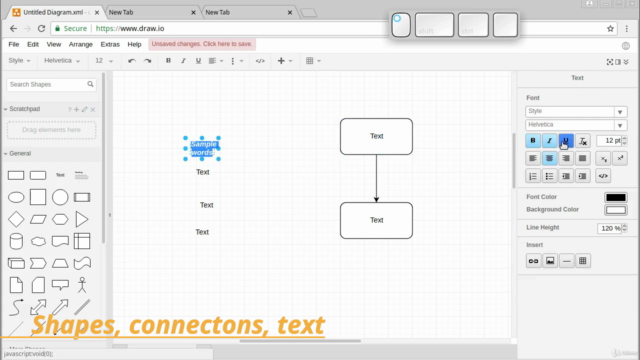Open the Edit menu
Viewport: 640px width, 360px height.
pos(33,44)
